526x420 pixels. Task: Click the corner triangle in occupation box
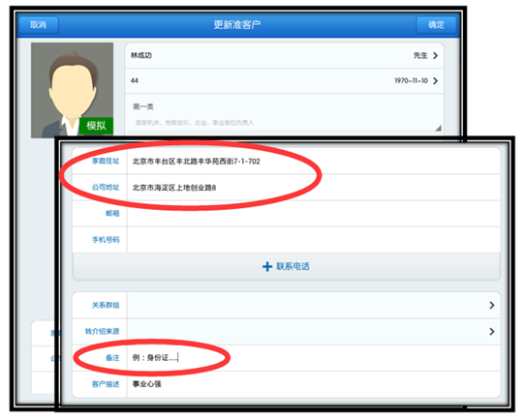(x=438, y=128)
